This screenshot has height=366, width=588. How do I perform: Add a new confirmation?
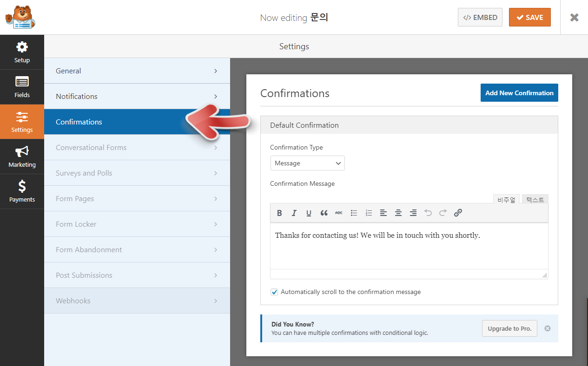click(x=519, y=93)
